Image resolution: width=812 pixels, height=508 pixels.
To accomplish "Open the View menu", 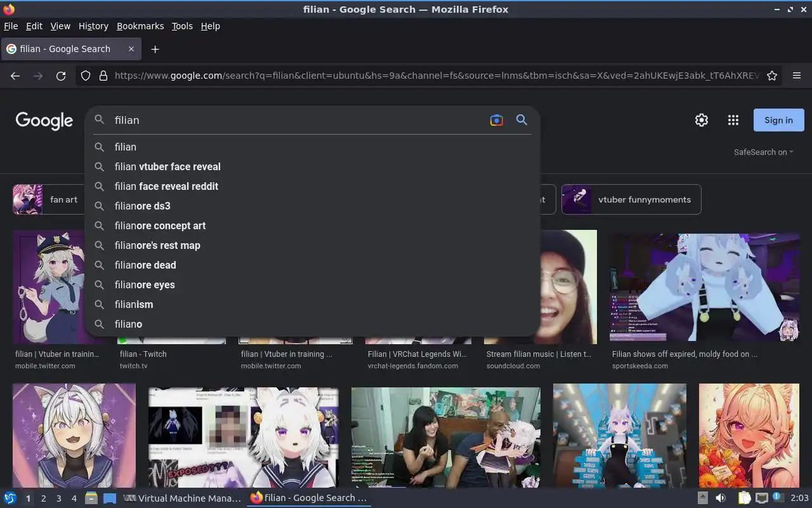I will 60,26.
